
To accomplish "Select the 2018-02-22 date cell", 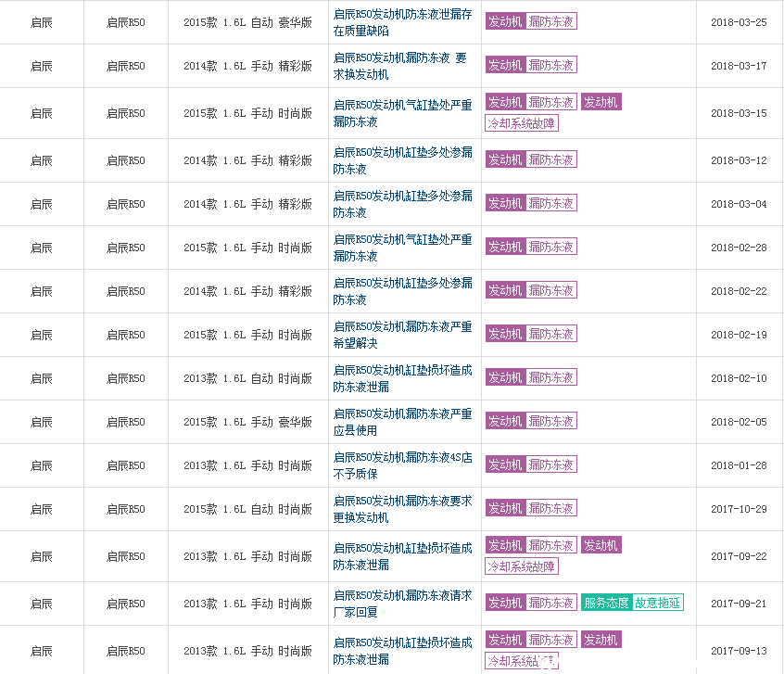I will (x=739, y=291).
